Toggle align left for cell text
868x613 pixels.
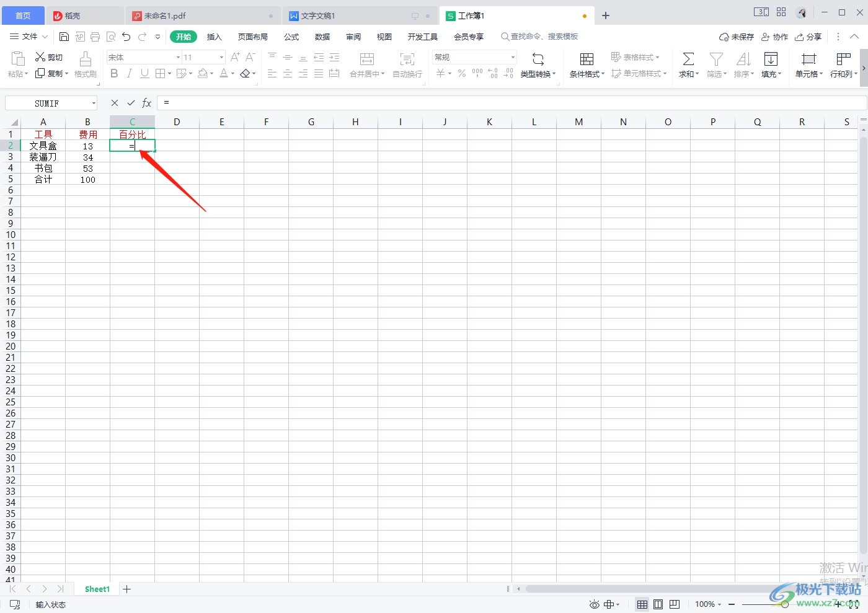click(272, 73)
